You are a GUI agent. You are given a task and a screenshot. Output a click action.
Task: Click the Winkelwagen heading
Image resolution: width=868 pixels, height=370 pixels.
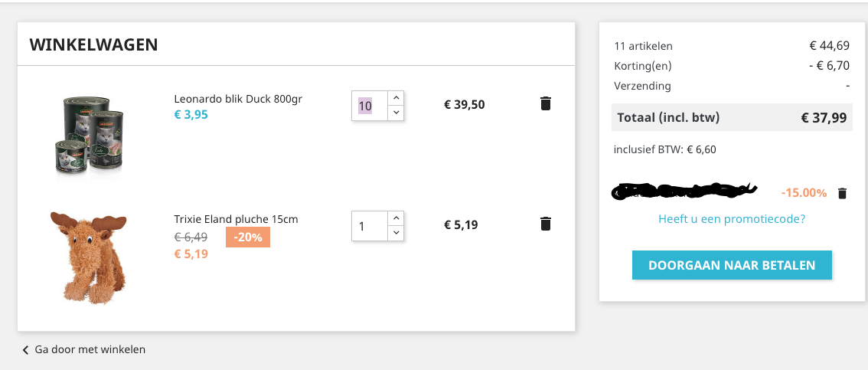click(x=93, y=44)
